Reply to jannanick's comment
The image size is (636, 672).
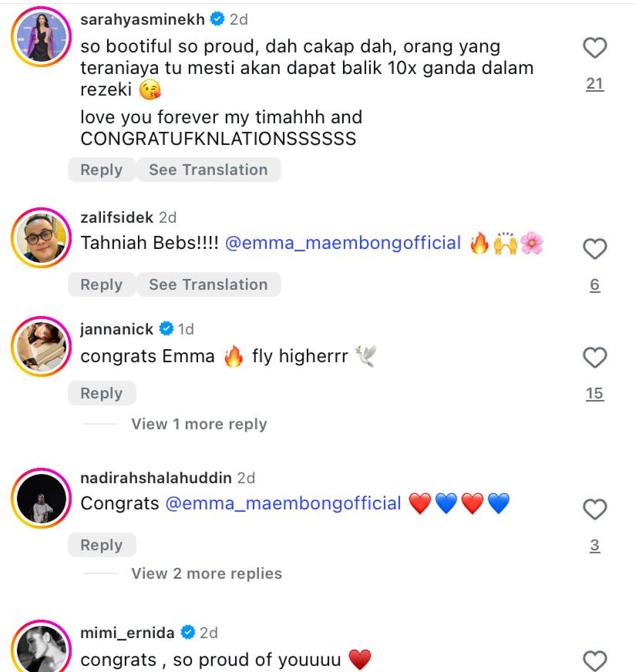click(101, 393)
